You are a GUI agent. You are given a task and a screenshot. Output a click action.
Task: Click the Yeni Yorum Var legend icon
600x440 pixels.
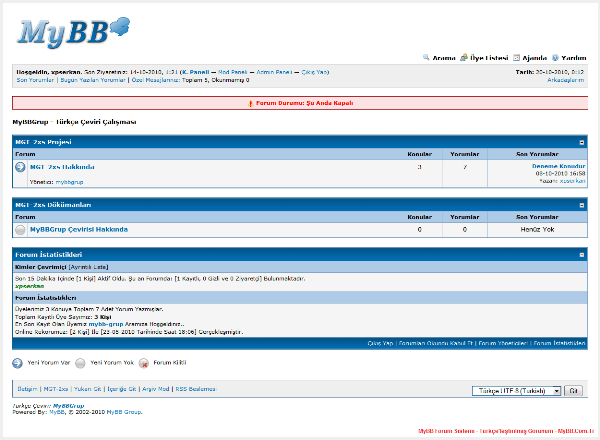click(17, 363)
